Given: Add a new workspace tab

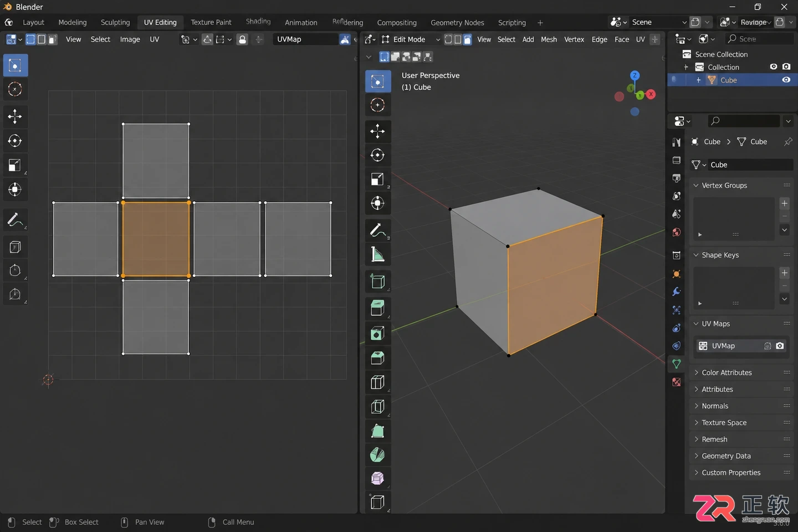Looking at the screenshot, I should tap(540, 22).
